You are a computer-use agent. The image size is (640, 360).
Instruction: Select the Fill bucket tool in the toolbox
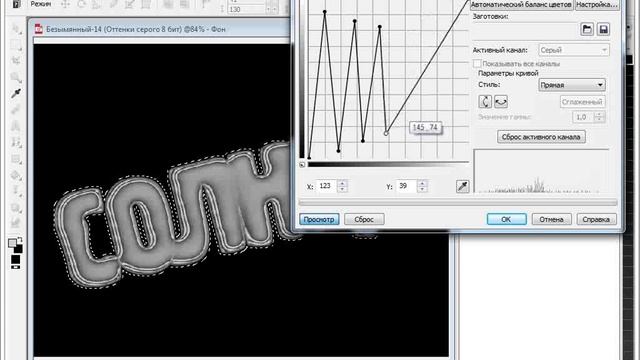click(16, 175)
